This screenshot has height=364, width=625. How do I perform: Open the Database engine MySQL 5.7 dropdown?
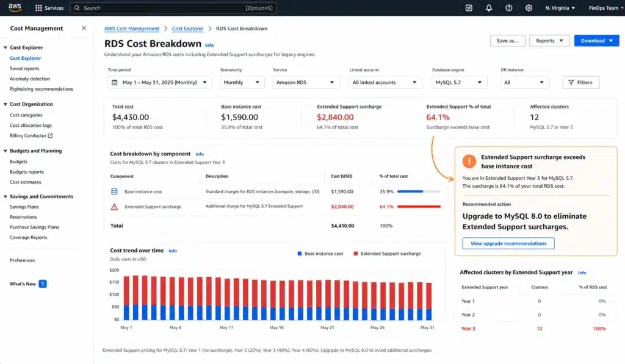(459, 82)
